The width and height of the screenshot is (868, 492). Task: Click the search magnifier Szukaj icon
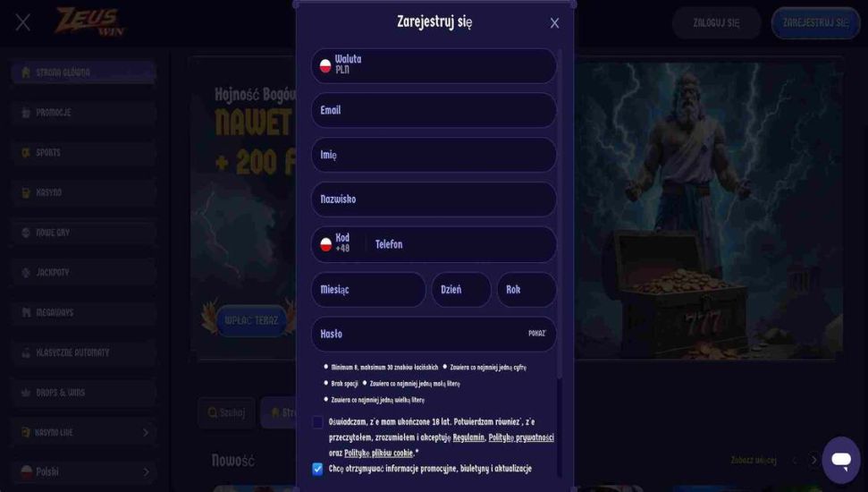213,412
